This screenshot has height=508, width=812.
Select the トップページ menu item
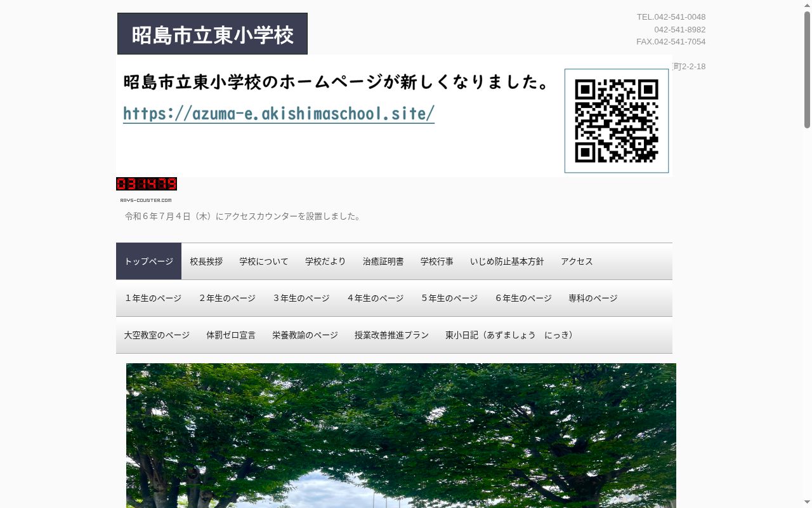pyautogui.click(x=148, y=261)
